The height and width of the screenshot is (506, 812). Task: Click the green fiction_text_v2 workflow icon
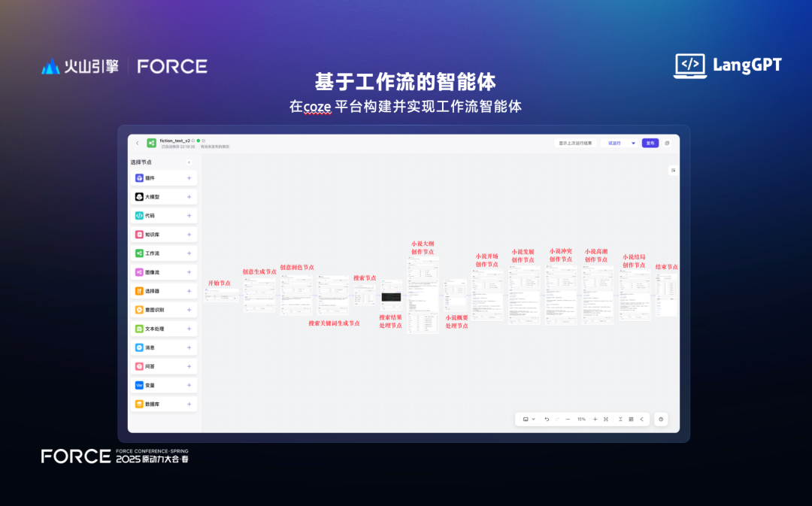pyautogui.click(x=151, y=143)
